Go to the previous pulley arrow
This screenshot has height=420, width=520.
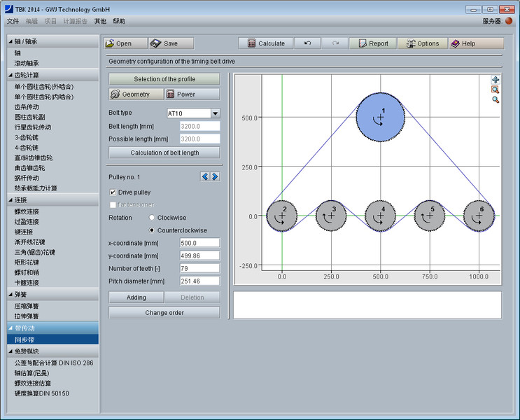pos(205,177)
